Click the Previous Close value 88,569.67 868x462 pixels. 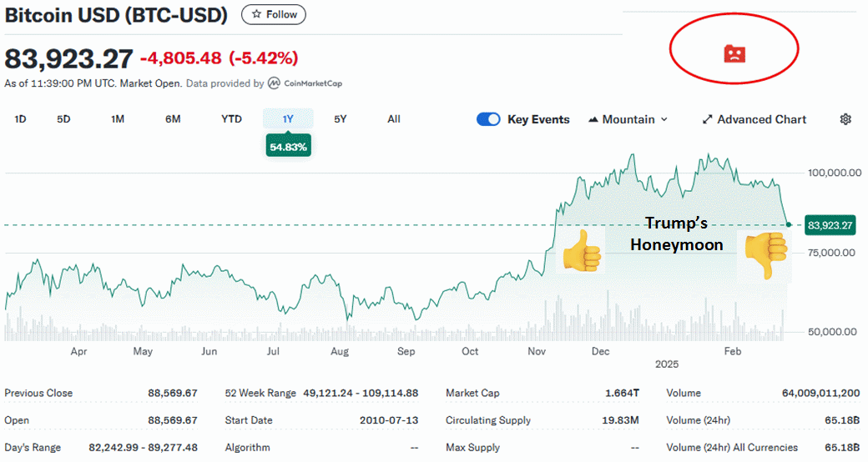[x=172, y=393]
